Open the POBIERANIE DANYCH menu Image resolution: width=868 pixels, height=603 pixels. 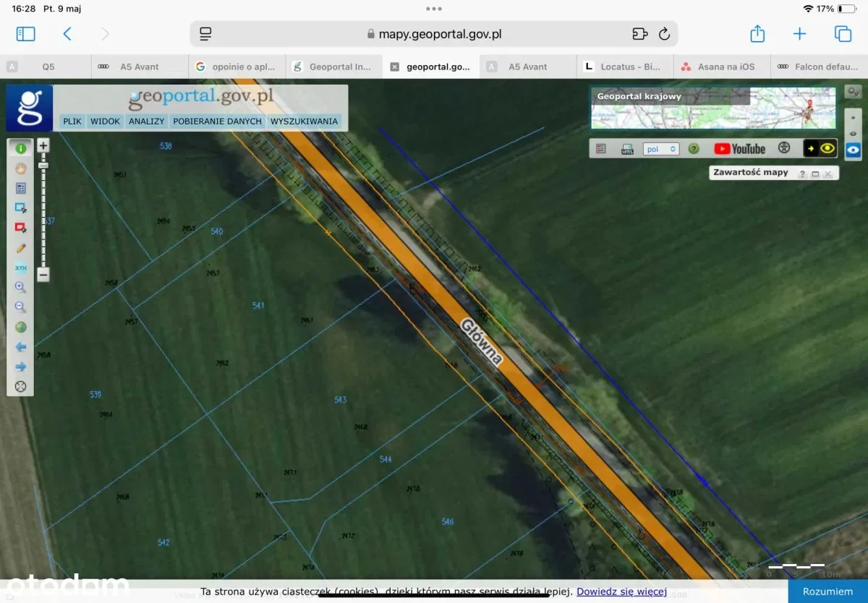(217, 121)
